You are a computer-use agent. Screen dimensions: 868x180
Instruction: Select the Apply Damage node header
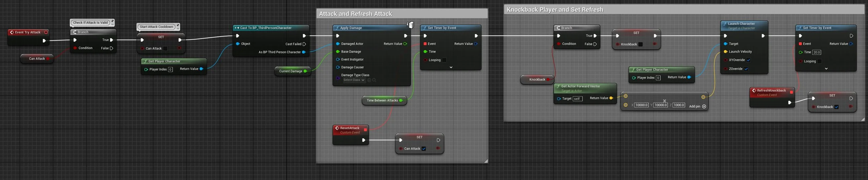click(372, 28)
